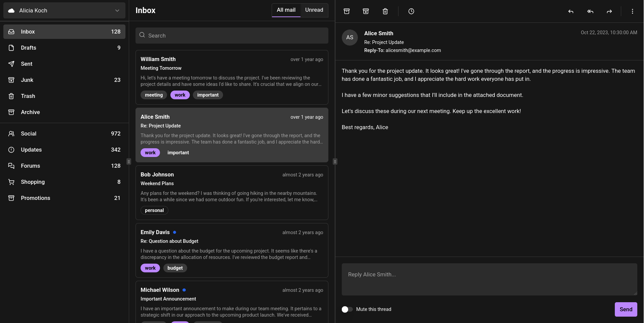This screenshot has height=323, width=644.
Task: Click the work tag on William Smith's email
Action: pos(180,95)
